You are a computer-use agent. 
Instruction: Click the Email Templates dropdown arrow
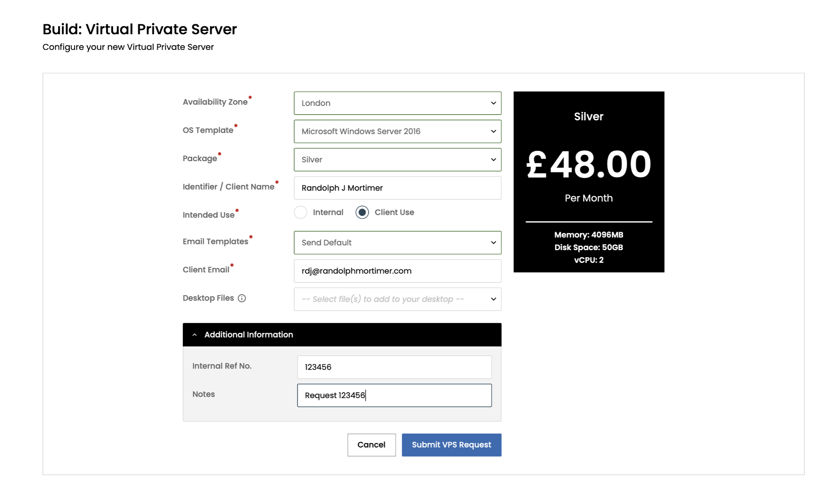pos(493,243)
